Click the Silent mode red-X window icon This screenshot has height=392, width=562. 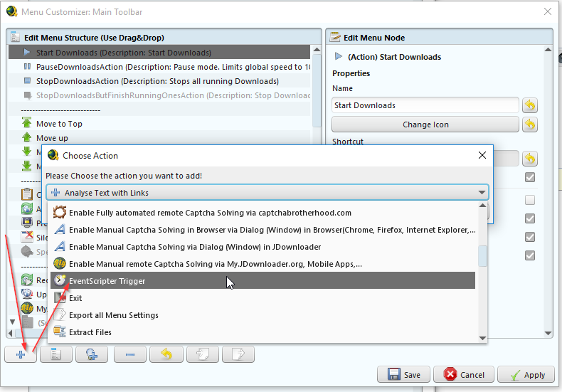27,237
